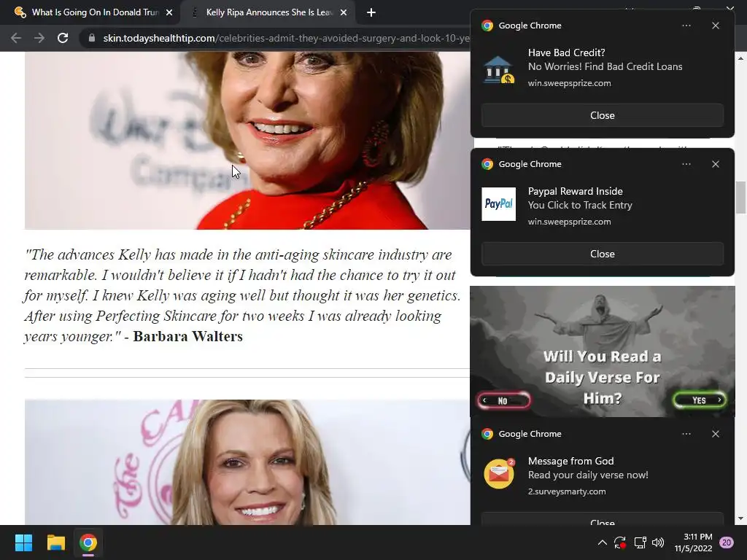The image size is (747, 560).
Task: Click the bank loan notification icon
Action: click(x=498, y=69)
